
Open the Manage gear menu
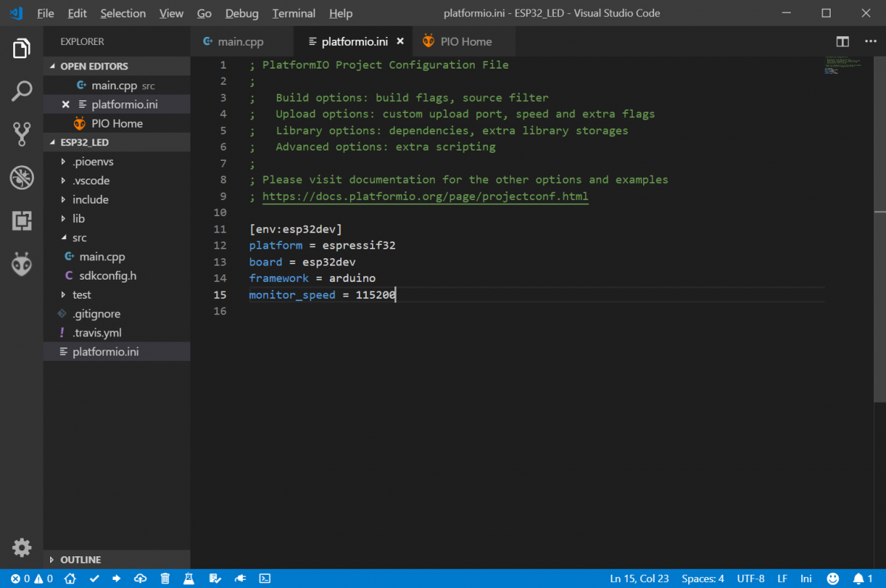coord(21,547)
